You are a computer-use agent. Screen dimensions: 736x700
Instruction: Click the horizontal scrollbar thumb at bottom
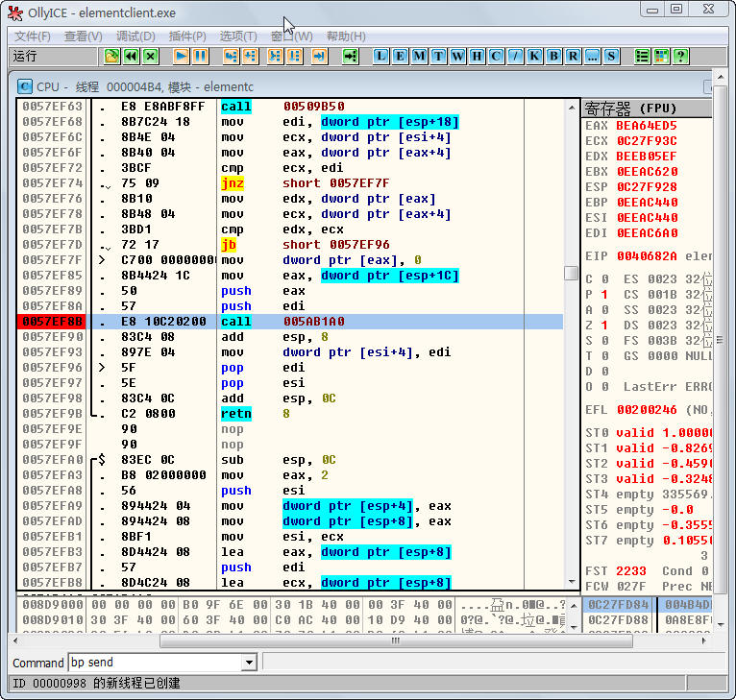coord(396,640)
